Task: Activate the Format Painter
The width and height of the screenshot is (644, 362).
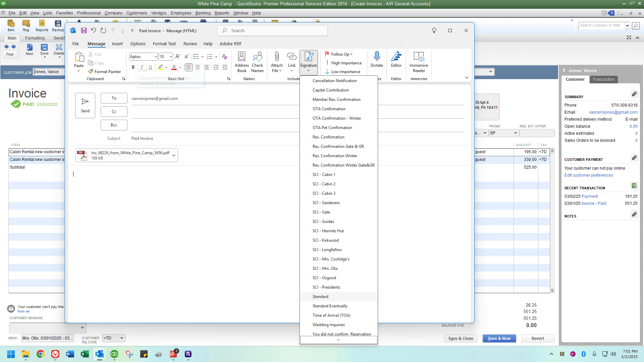Action: [104, 72]
